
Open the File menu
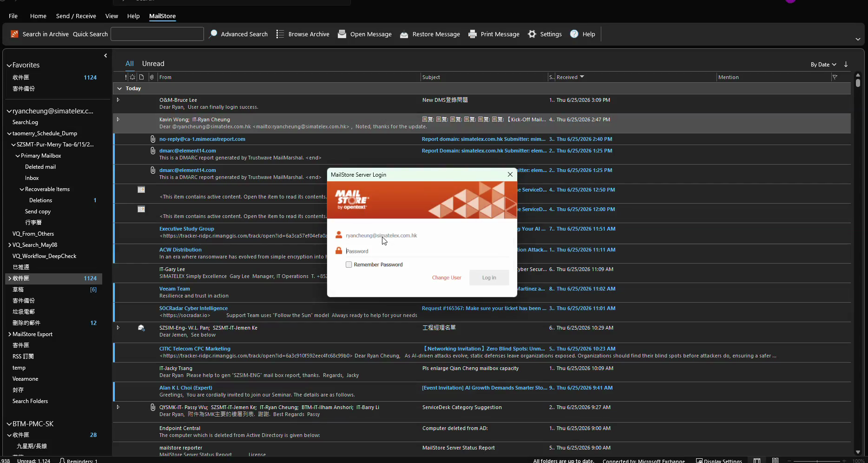[x=13, y=16]
